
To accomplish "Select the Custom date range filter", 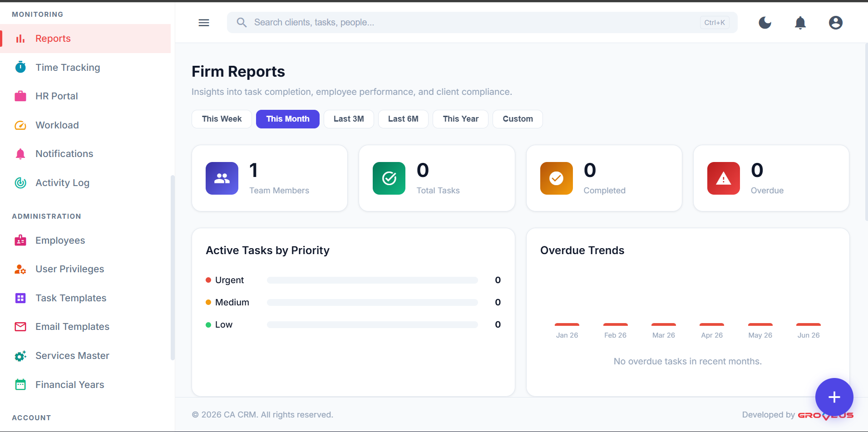I will tap(518, 119).
